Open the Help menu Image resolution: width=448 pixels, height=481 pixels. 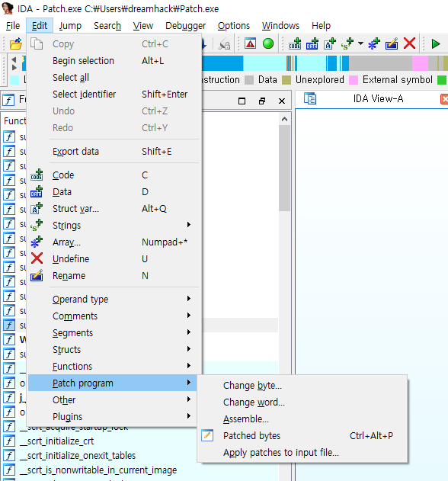(x=321, y=25)
